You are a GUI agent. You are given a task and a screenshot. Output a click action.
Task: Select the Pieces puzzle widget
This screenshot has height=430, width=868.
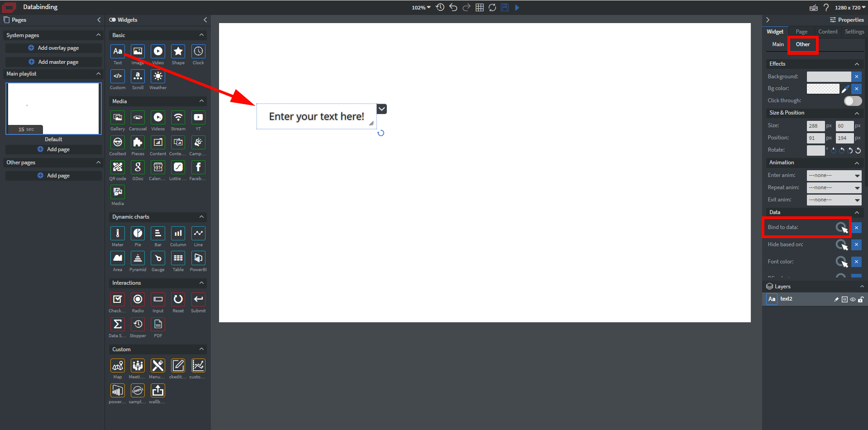[138, 142]
